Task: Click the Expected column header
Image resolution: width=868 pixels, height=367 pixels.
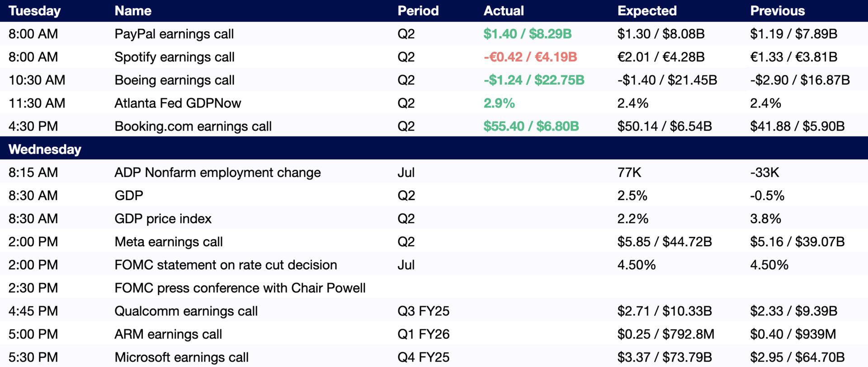Action: pos(646,11)
